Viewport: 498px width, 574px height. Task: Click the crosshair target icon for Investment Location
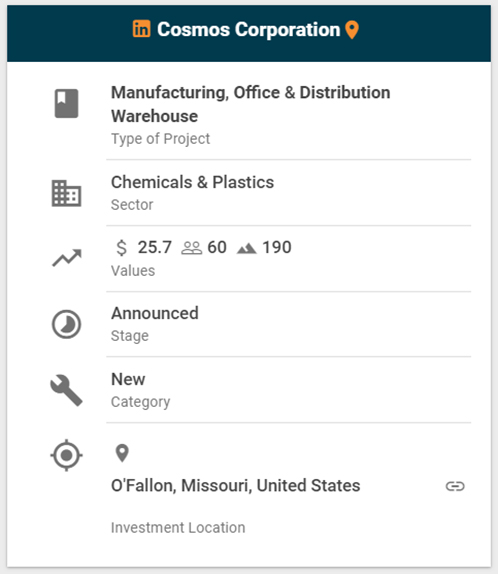(x=66, y=455)
